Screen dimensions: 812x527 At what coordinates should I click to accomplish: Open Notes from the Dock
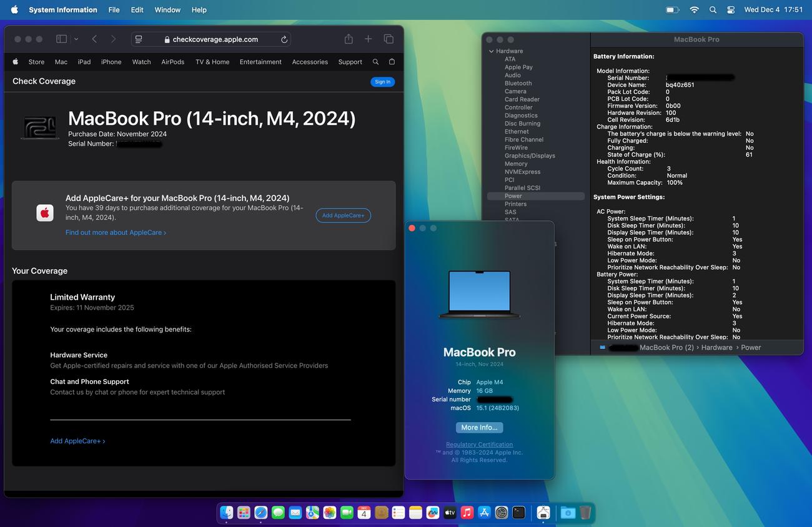click(x=415, y=513)
